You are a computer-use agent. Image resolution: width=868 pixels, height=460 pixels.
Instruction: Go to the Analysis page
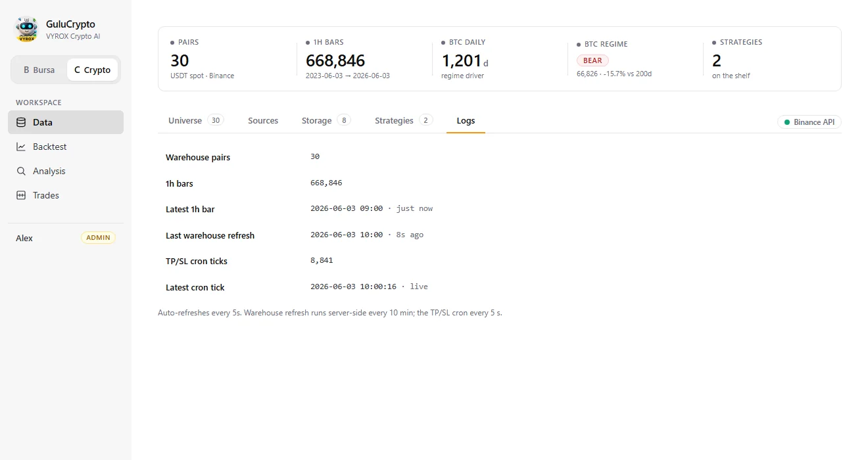coord(66,171)
